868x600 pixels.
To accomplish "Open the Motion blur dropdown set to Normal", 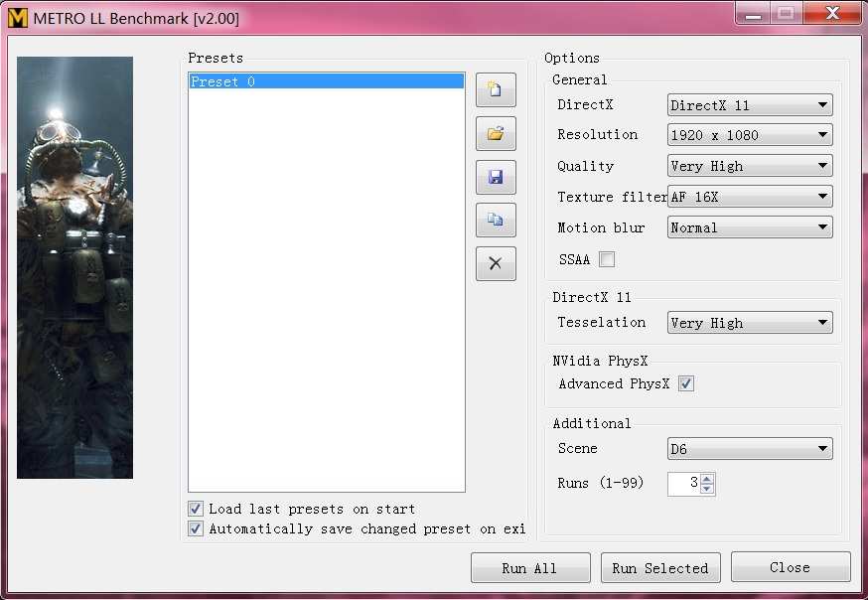I will [x=750, y=227].
